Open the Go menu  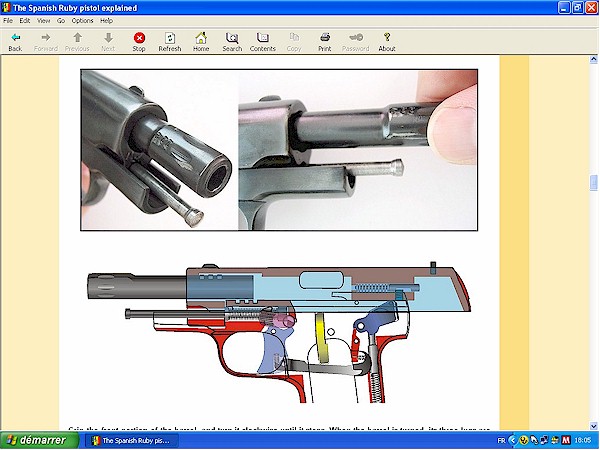(61, 21)
